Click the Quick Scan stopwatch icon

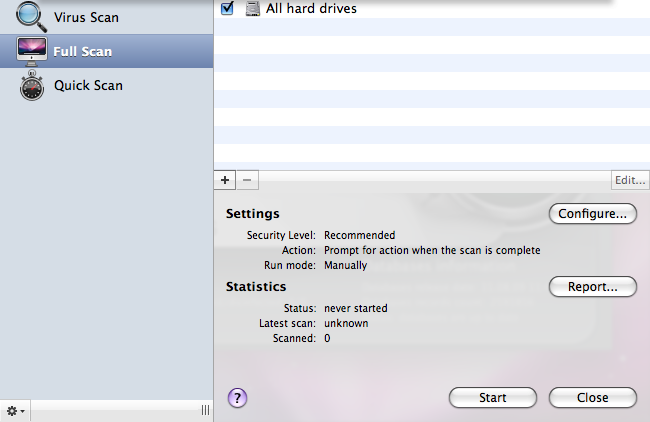32,85
